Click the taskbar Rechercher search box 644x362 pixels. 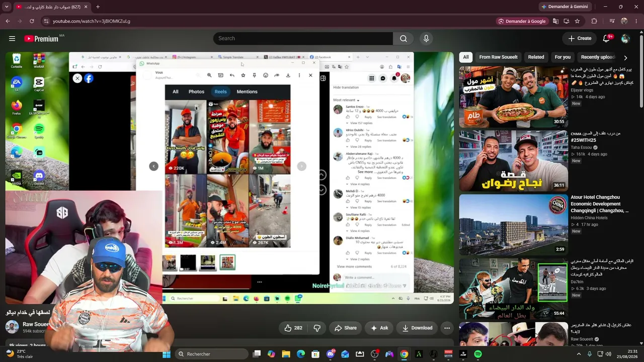click(211, 354)
